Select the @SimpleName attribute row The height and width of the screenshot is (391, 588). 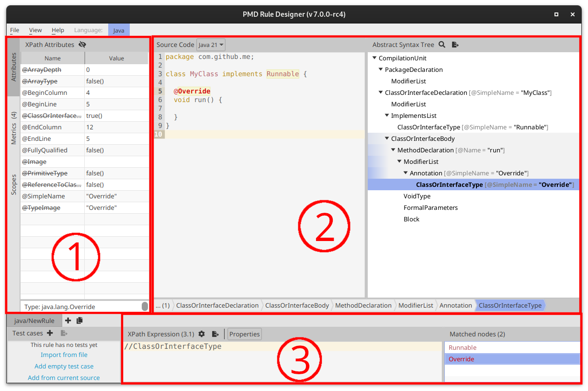point(85,196)
